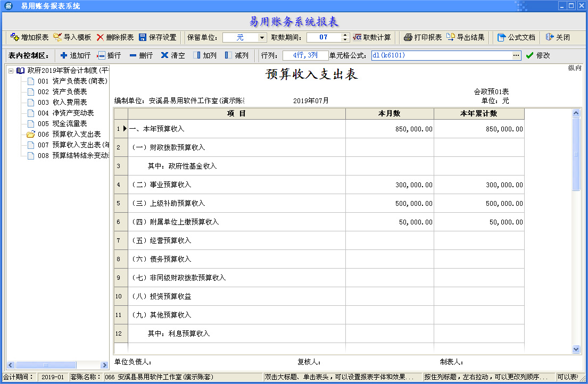Click the 项目 column header
This screenshot has width=588, height=384.
click(237, 113)
